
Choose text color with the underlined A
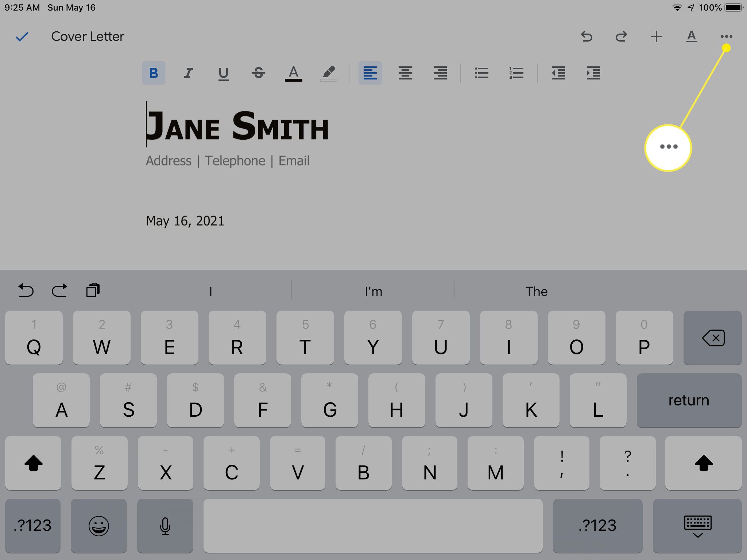(293, 73)
